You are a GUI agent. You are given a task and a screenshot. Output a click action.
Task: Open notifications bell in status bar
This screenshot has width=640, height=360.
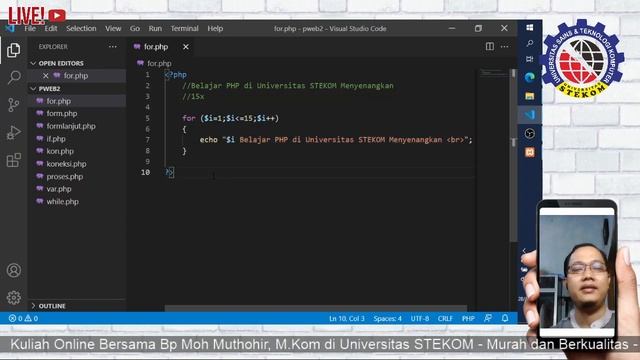(x=505, y=318)
